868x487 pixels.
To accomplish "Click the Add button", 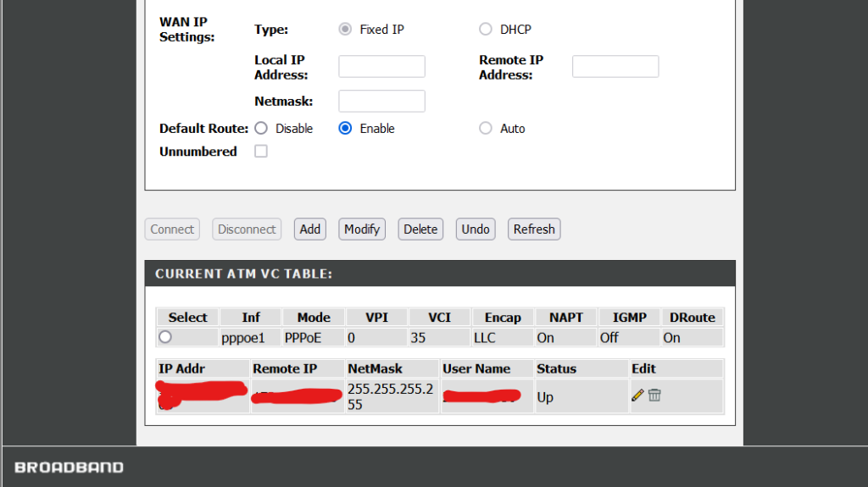I will tap(310, 230).
